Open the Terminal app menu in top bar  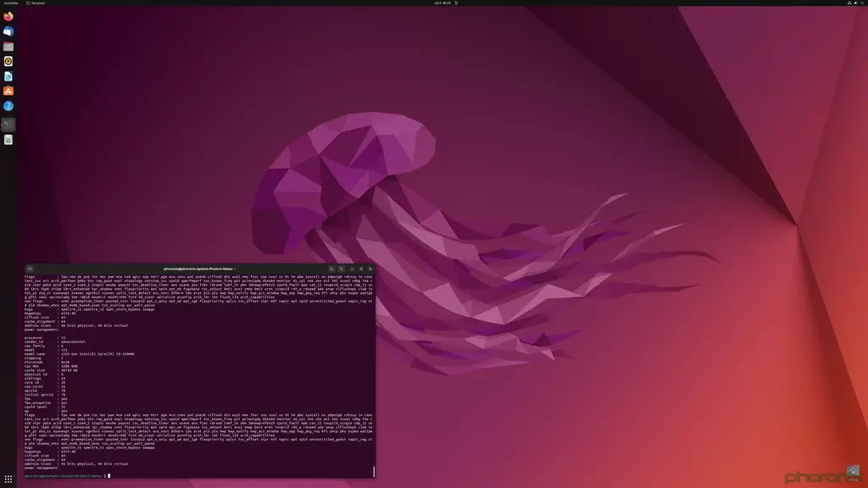(x=37, y=3)
